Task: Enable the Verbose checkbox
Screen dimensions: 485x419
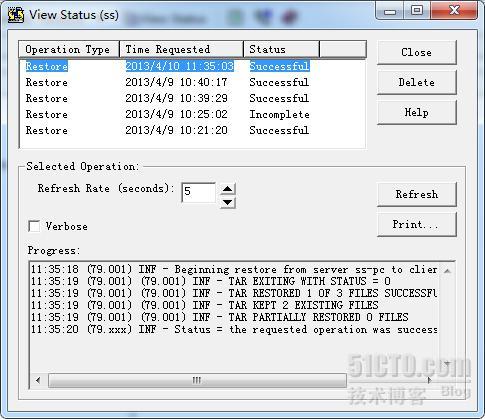Action: (x=34, y=226)
